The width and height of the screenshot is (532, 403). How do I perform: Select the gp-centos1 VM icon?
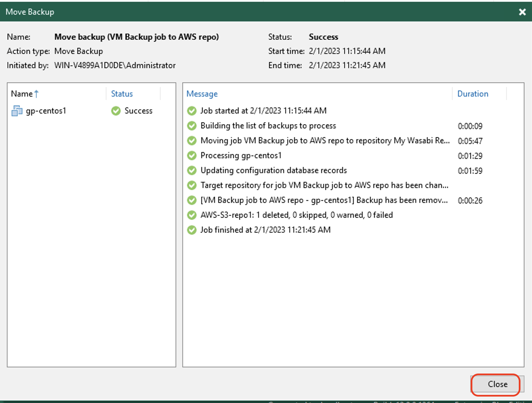[x=17, y=111]
